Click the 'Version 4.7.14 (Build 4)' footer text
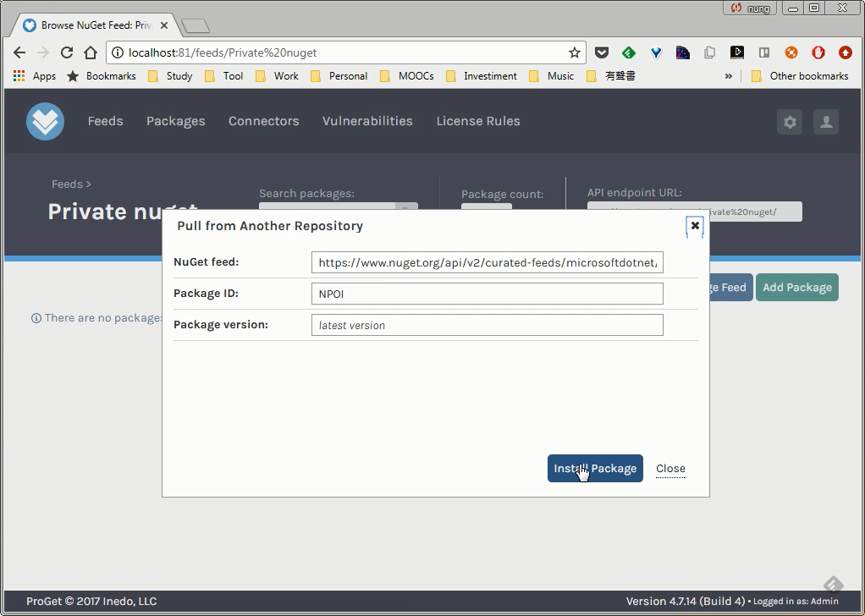Screen dimensions: 865x616 pos(686,601)
